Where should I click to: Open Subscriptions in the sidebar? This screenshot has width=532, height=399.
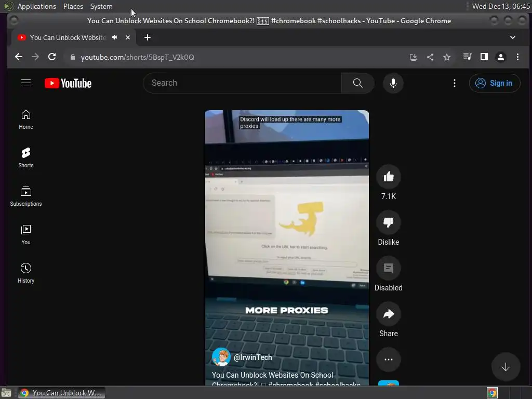(x=26, y=196)
